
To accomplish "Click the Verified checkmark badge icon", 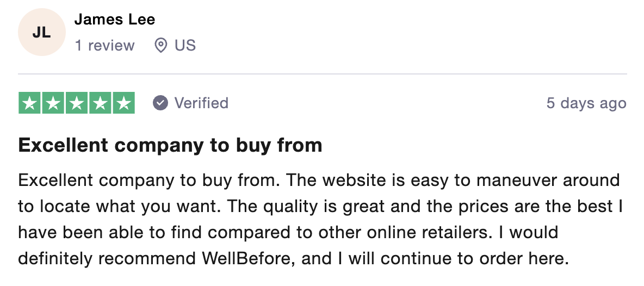I will click(x=160, y=103).
